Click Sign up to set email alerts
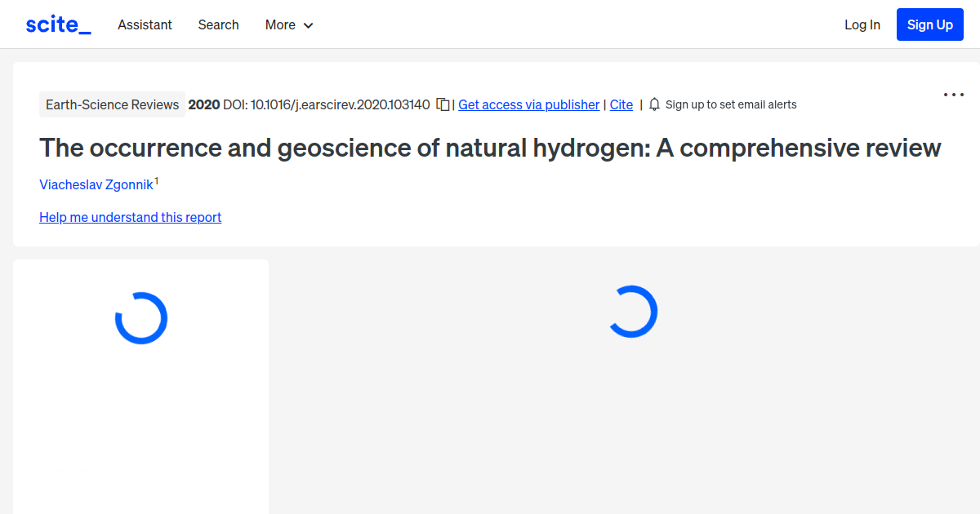980x514 pixels. point(730,104)
